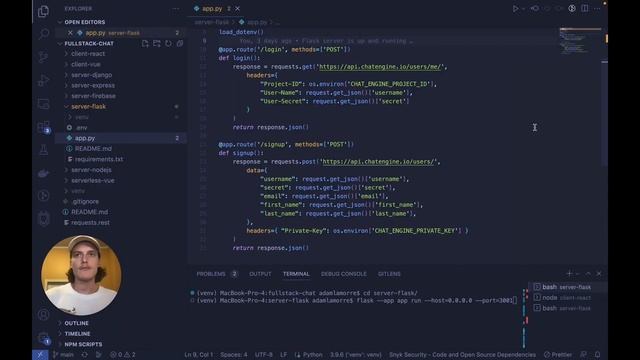Image resolution: width=640 pixels, height=360 pixels.
Task: Maximize the terminal panel
Action: pos(588,273)
